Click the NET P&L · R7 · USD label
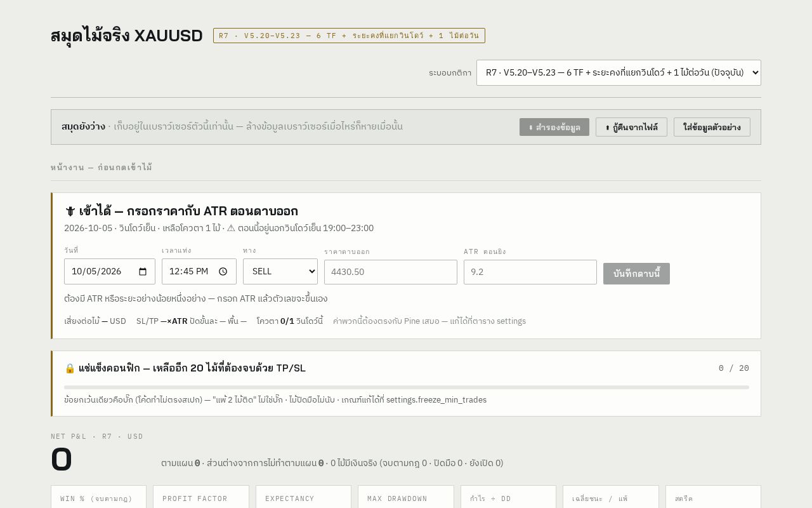 (97, 436)
